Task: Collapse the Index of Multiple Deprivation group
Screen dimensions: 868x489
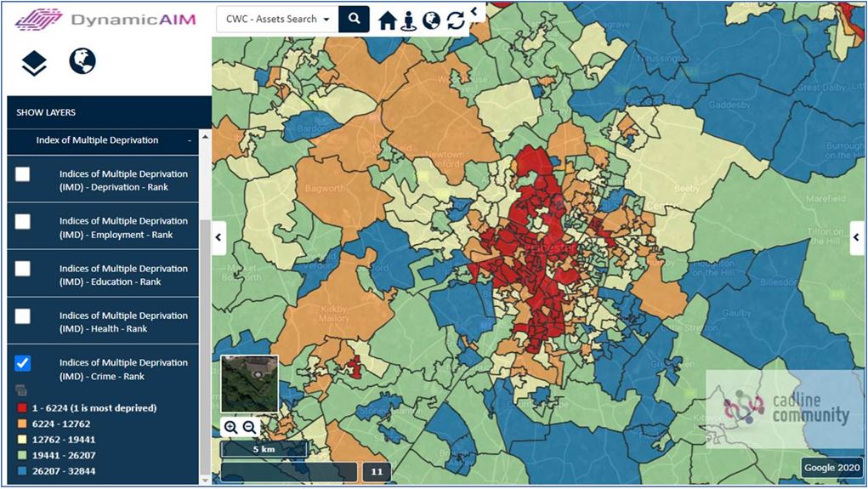Action: (x=190, y=140)
